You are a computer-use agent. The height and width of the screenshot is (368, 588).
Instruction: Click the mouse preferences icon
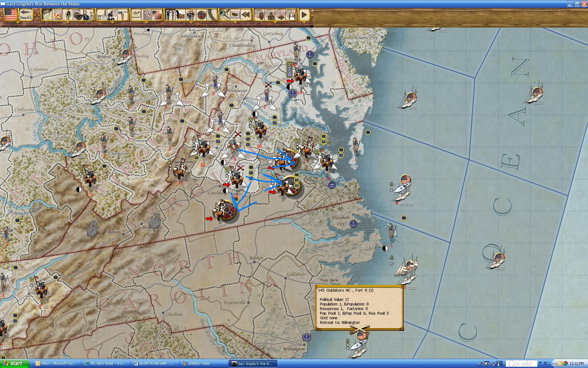point(260,14)
